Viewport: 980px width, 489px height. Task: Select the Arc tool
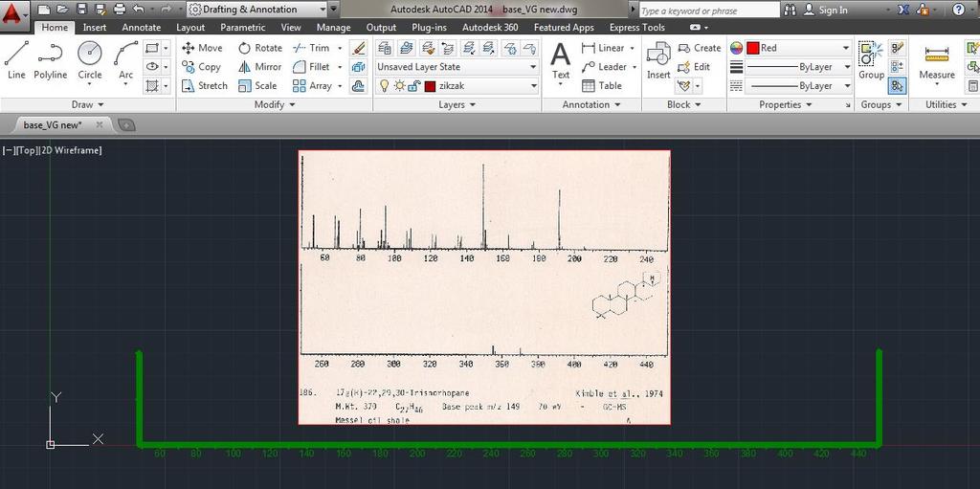[125, 60]
